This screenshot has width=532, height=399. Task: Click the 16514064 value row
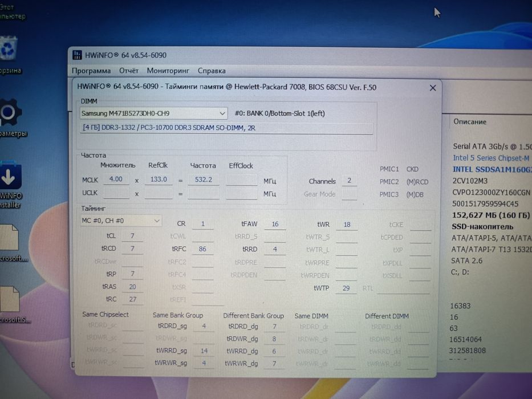[465, 339]
